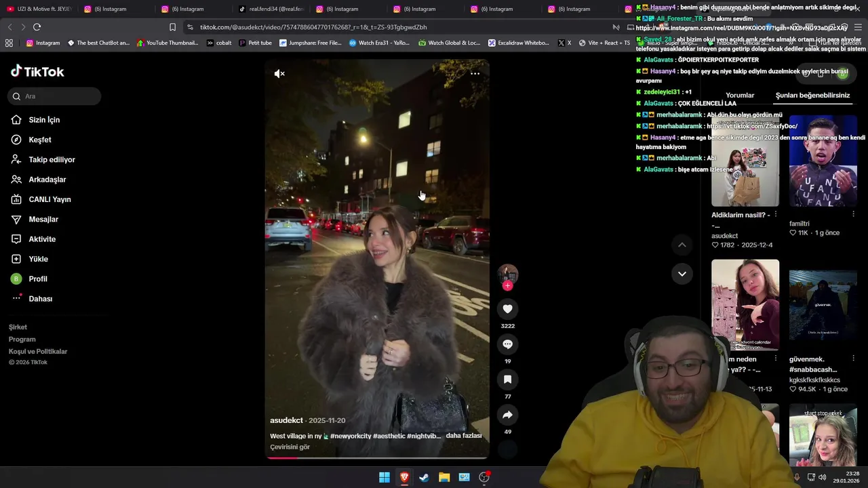Switch to real.fendi34 browser tab
The image size is (868, 488).
271,9
